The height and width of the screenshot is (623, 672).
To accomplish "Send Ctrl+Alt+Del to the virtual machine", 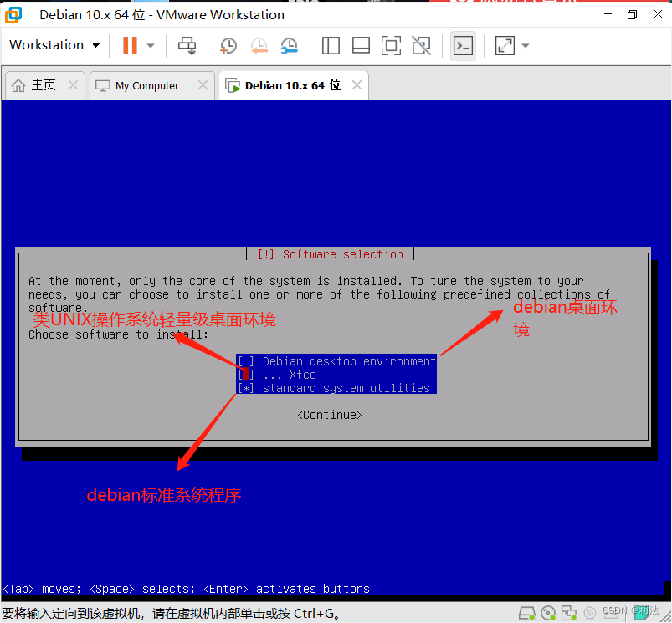I will (187, 45).
